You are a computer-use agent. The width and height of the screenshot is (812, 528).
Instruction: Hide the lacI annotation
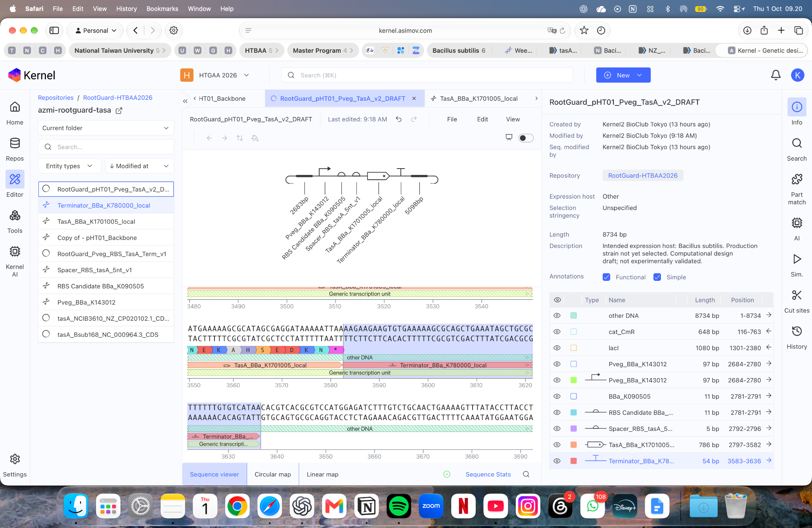coord(557,348)
